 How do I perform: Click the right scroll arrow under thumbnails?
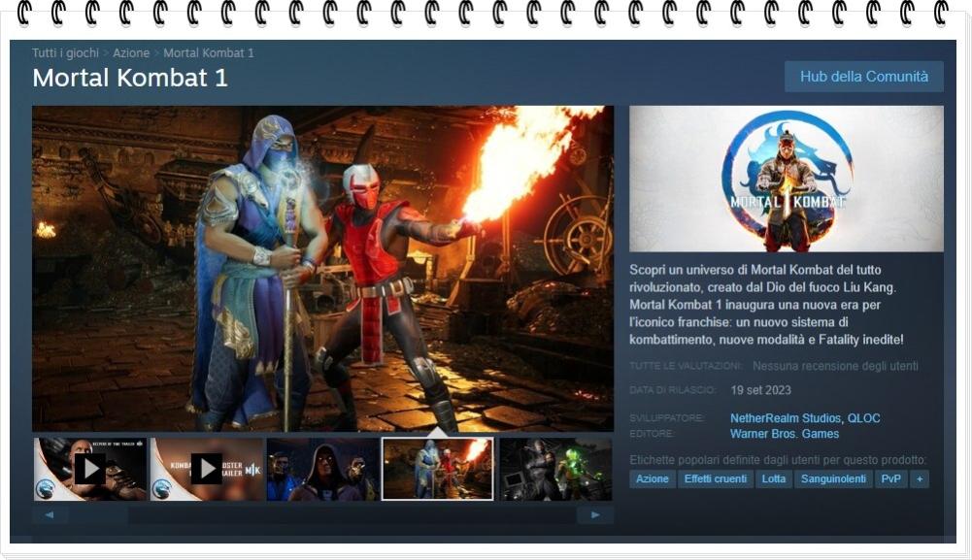tap(594, 515)
